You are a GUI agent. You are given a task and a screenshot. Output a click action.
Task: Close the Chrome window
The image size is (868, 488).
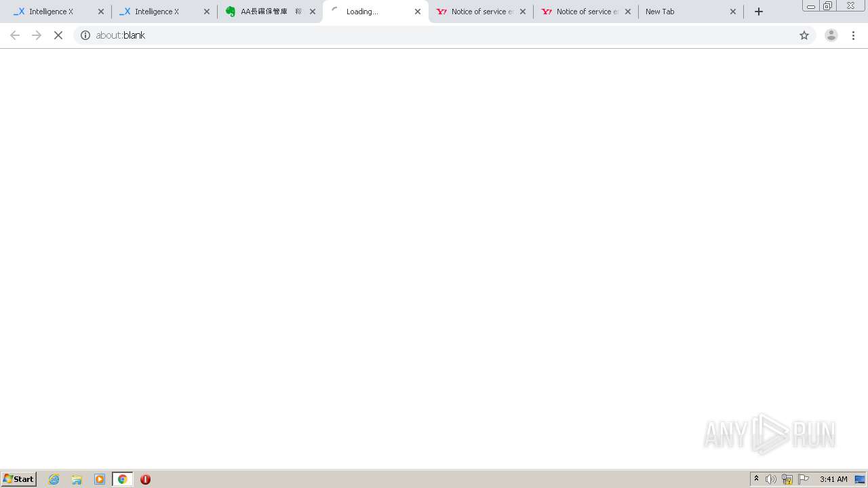(x=850, y=6)
